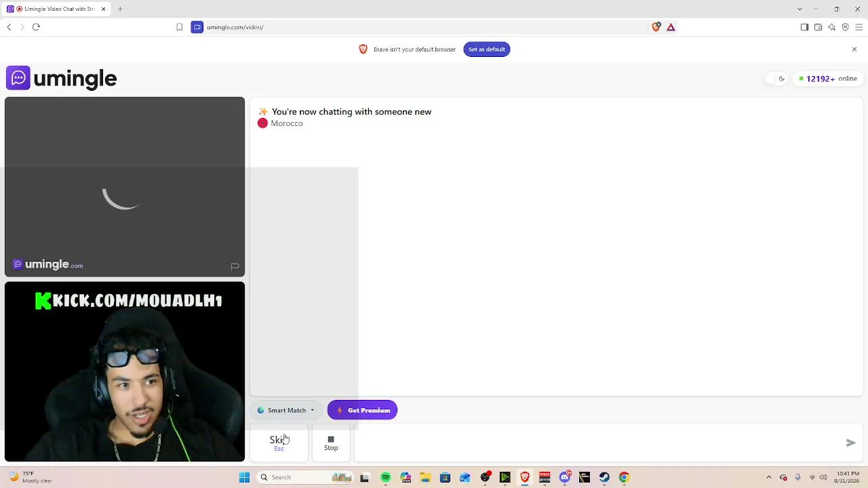Click the Get Premium button
Image resolution: width=868 pixels, height=488 pixels.
pyautogui.click(x=362, y=410)
